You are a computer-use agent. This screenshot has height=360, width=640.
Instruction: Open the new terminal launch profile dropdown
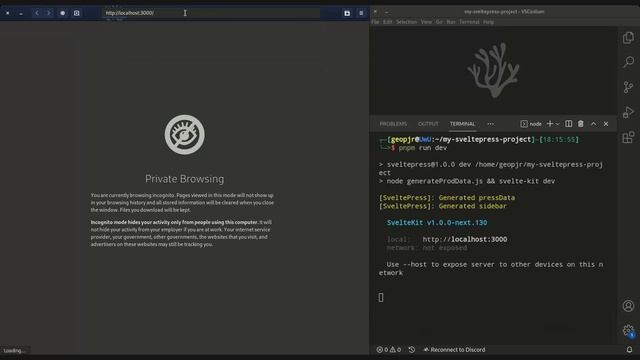coord(558,124)
